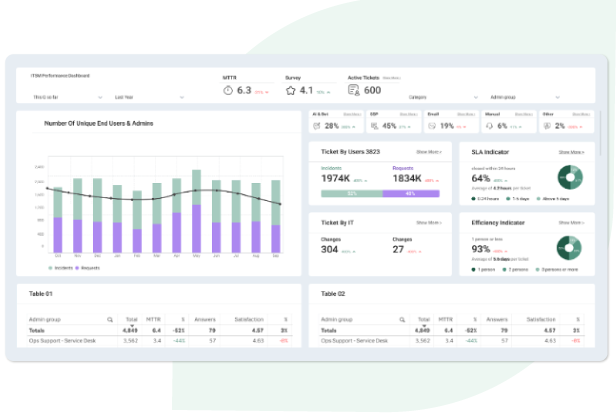Image resolution: width=616 pixels, height=414 pixels.
Task: Click the 304 Changes value
Action: pos(330,249)
